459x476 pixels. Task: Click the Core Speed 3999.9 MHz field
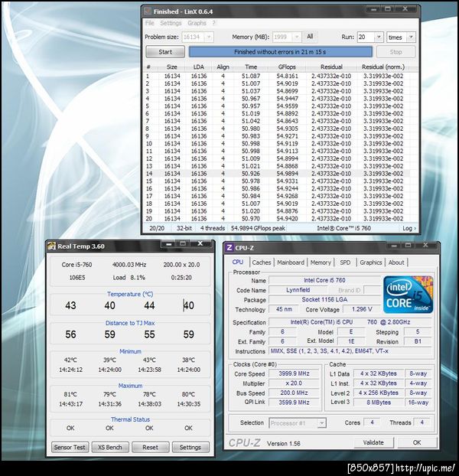[x=294, y=373]
